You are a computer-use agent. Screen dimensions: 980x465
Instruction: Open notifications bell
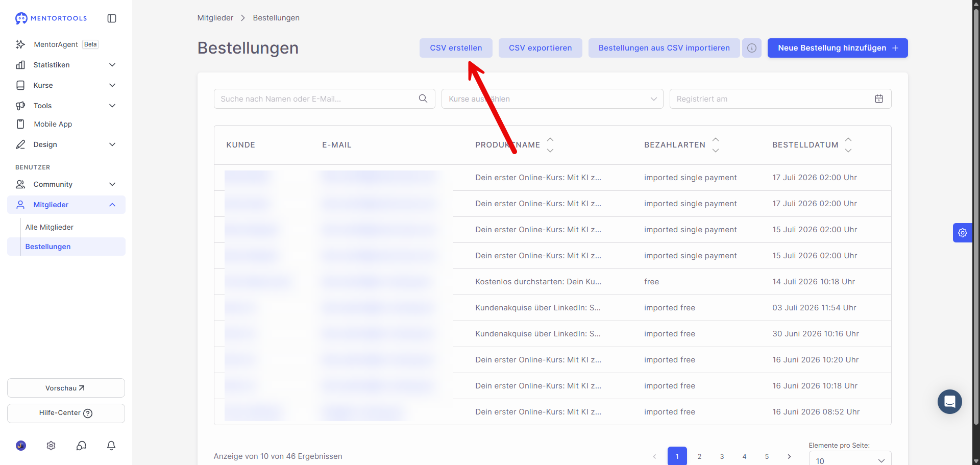pos(111,446)
